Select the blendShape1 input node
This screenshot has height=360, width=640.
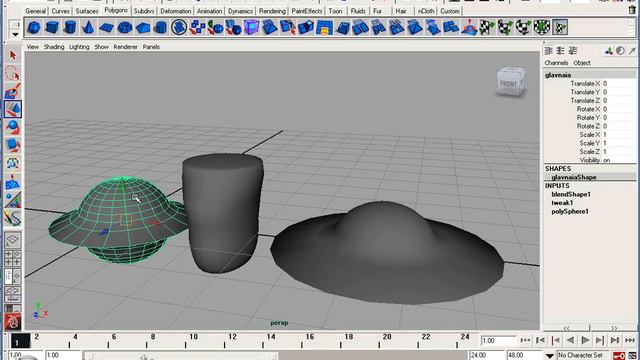571,194
